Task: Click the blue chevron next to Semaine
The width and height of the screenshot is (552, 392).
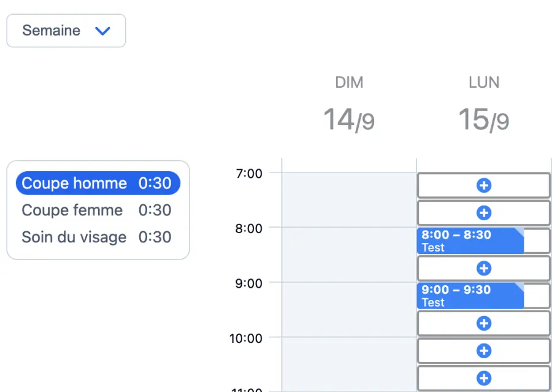Action: (102, 31)
